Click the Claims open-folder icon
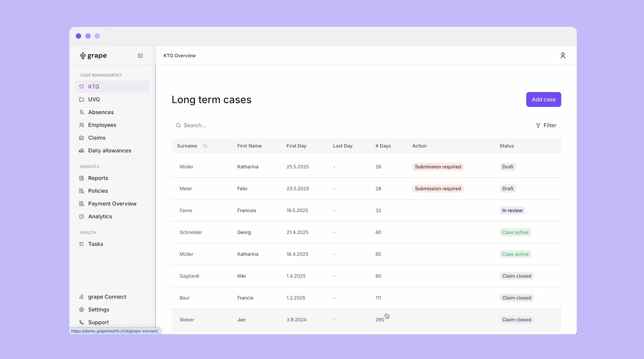644x359 pixels. point(82,138)
